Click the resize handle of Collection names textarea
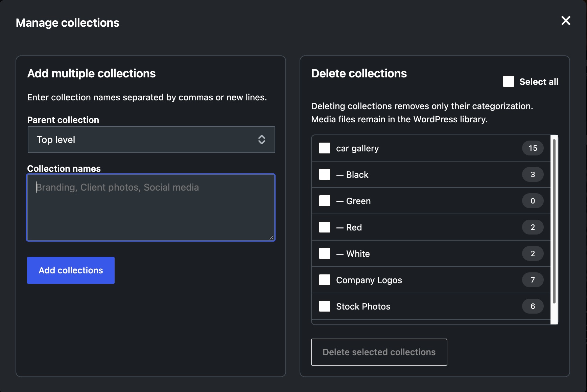 [x=271, y=237]
